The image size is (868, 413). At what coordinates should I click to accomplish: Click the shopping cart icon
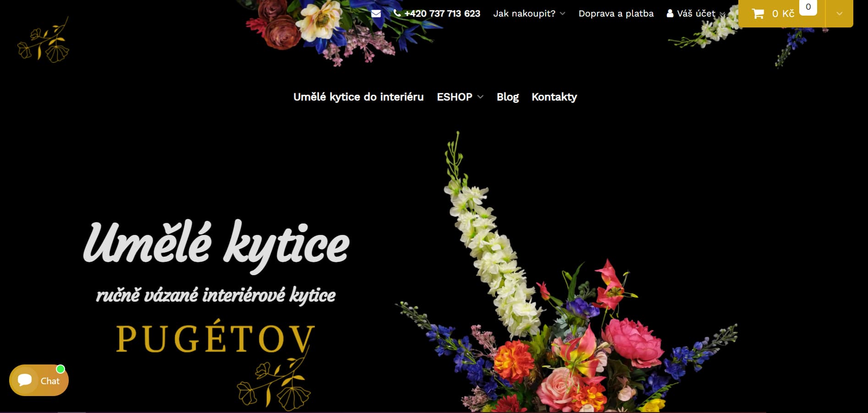click(758, 14)
